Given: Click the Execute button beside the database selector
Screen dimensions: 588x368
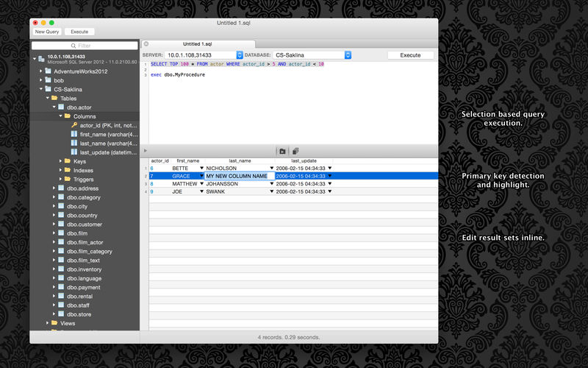Looking at the screenshot, I should tap(410, 55).
